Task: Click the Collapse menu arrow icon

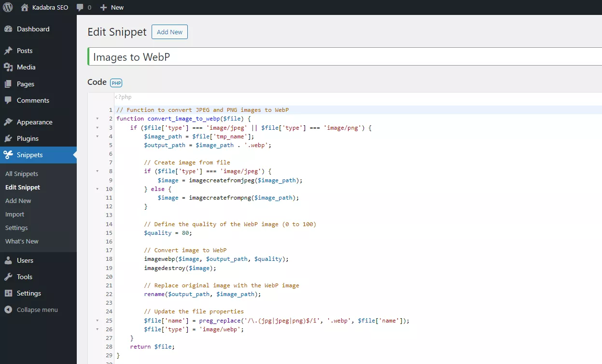Action: pos(8,310)
